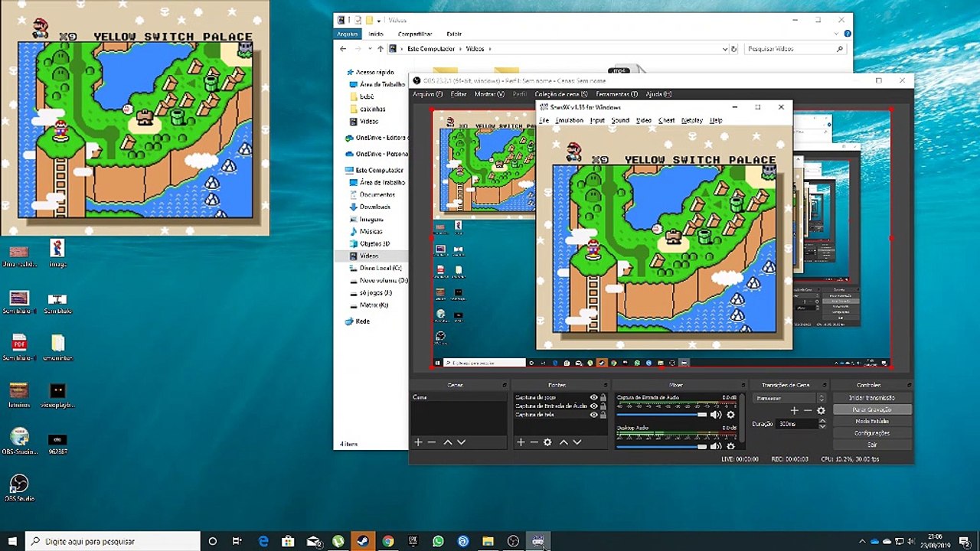980x551 pixels.
Task: Open Steam from the taskbar
Action: (363, 541)
